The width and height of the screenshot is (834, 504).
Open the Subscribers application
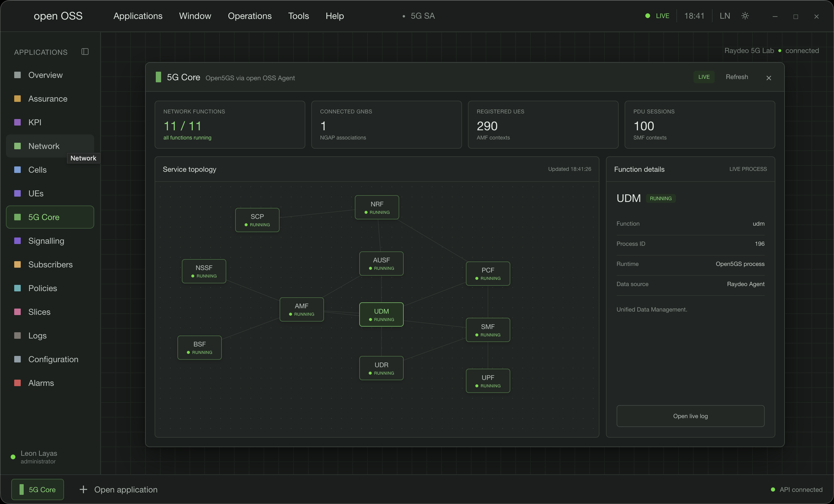pos(50,264)
